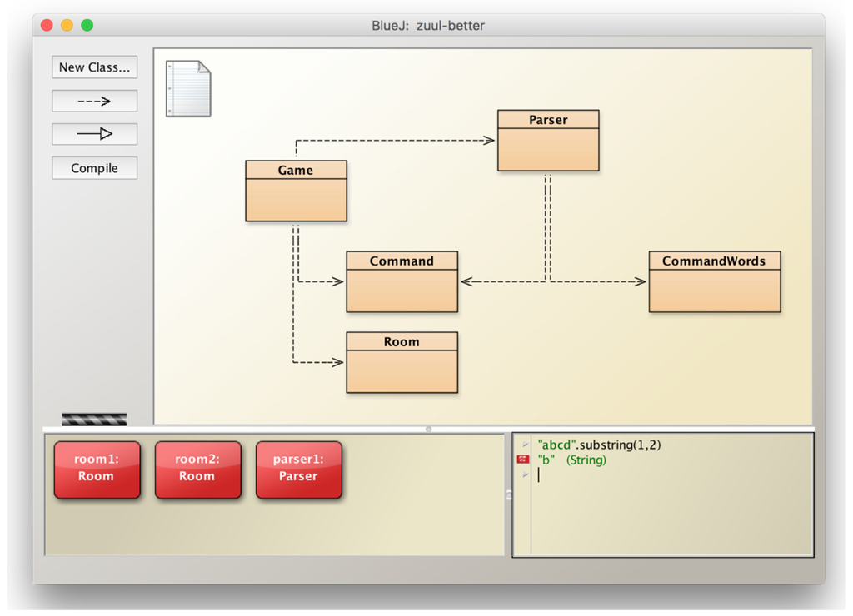Click the vertical divider handle beside codepad
Screen dimensions: 853x616
[x=508, y=494]
